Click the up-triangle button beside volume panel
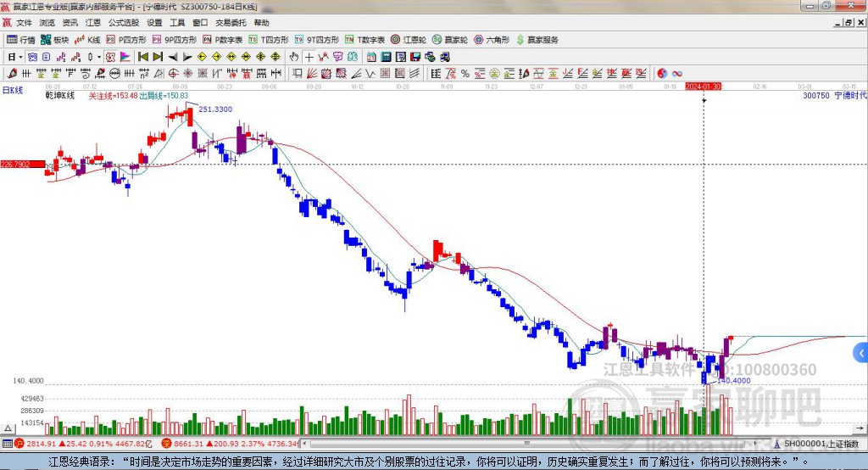This screenshot has height=470, width=868. (8, 428)
